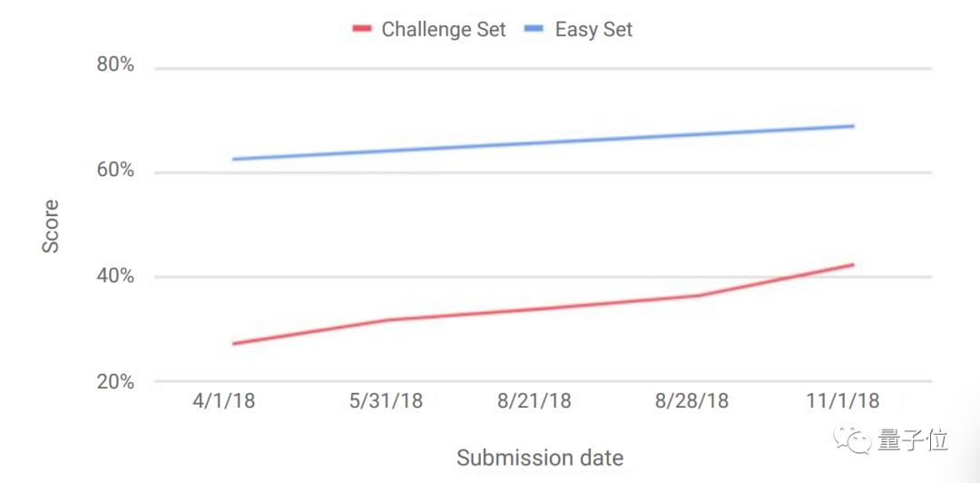Click the vertical Score axis title
The image size is (980, 483).
(x=51, y=227)
